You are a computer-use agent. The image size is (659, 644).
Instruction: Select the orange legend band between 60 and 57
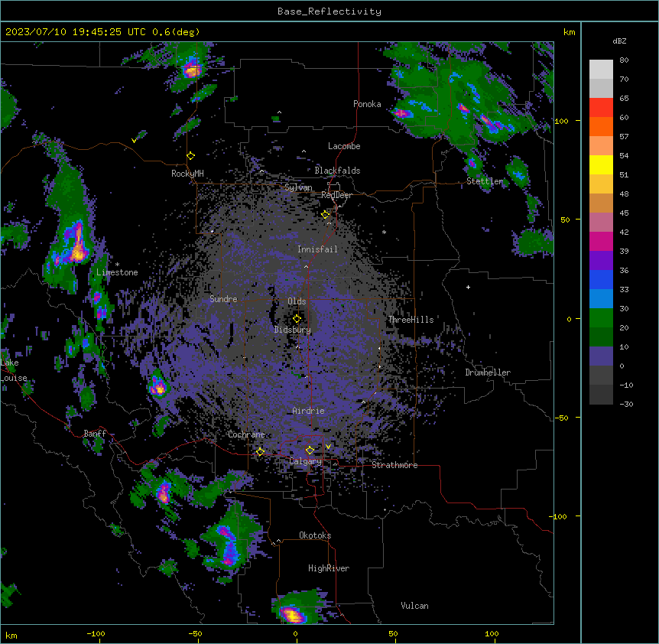pyautogui.click(x=601, y=127)
